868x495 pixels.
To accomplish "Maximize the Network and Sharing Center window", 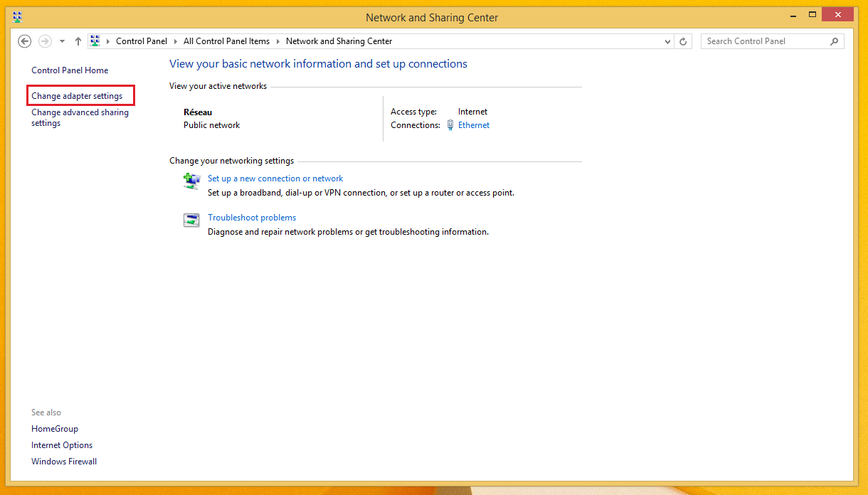I will (x=812, y=14).
